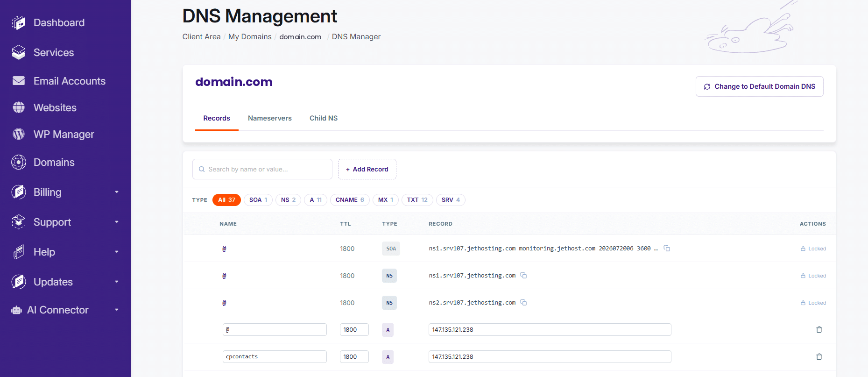Click the Domains sidebar icon
Image resolution: width=868 pixels, height=377 pixels.
click(19, 162)
